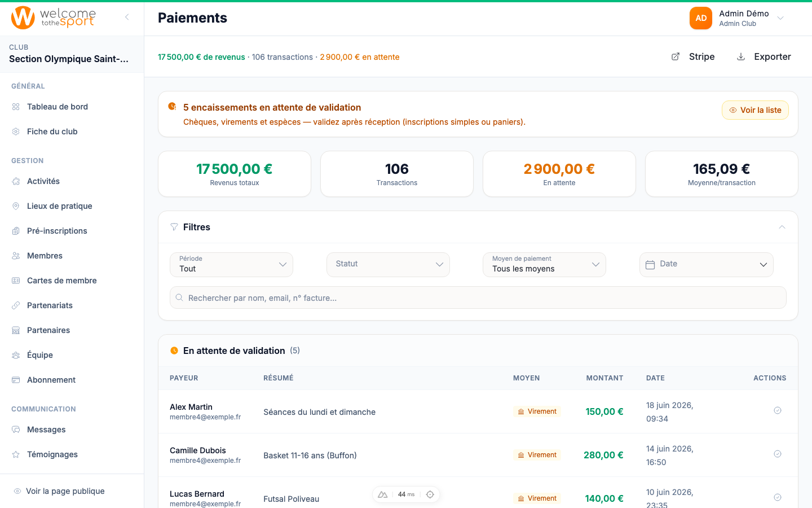Select payer Camille Dubois
812x508 pixels.
pos(198,450)
